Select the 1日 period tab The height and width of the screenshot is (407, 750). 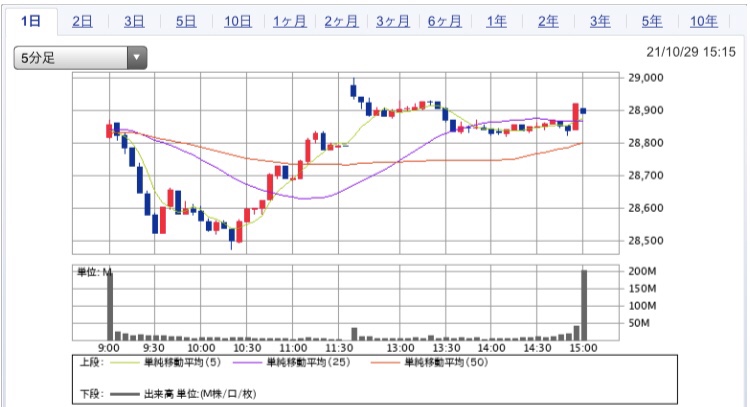31,22
